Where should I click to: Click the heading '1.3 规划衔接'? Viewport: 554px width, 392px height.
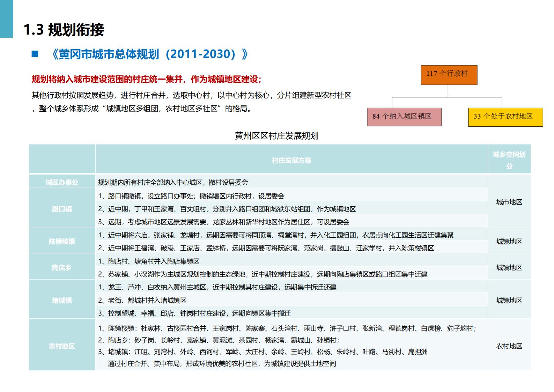point(64,30)
